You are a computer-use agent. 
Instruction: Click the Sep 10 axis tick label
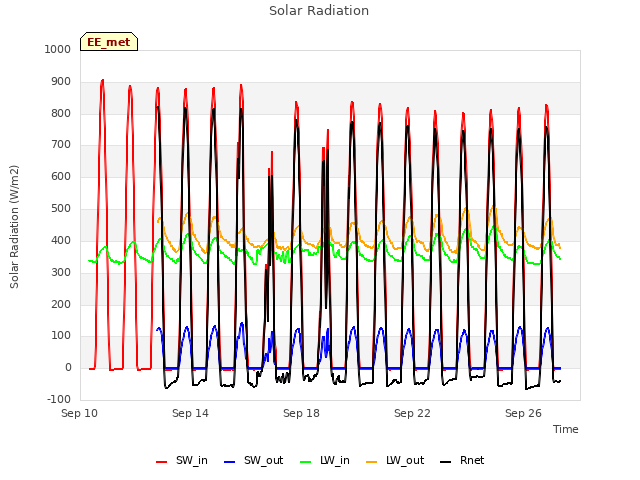80,413
